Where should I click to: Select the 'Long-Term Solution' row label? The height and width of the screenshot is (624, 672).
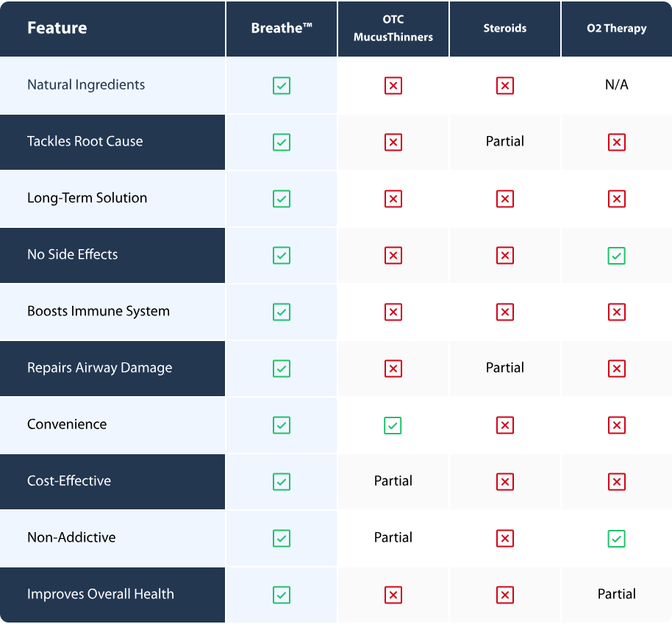87,198
